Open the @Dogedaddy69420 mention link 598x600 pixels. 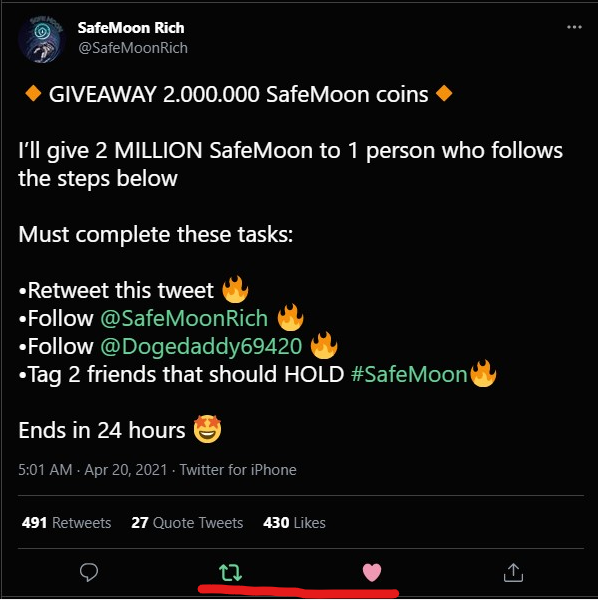tap(201, 346)
